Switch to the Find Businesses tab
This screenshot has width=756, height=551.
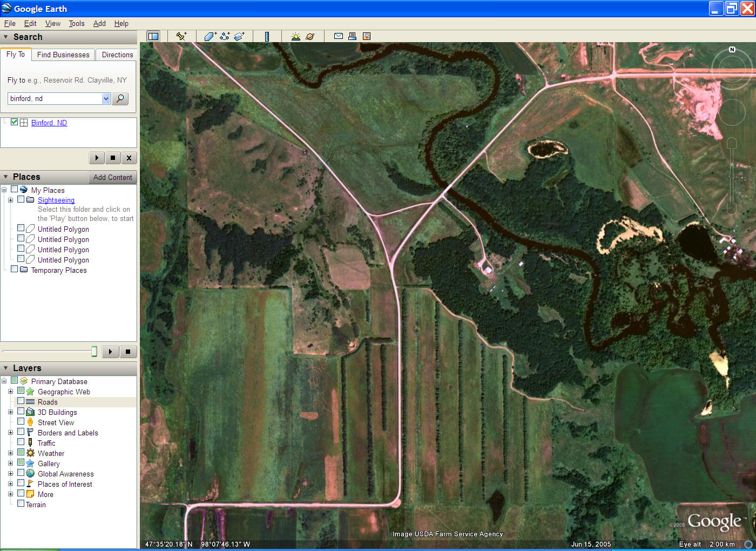point(63,55)
